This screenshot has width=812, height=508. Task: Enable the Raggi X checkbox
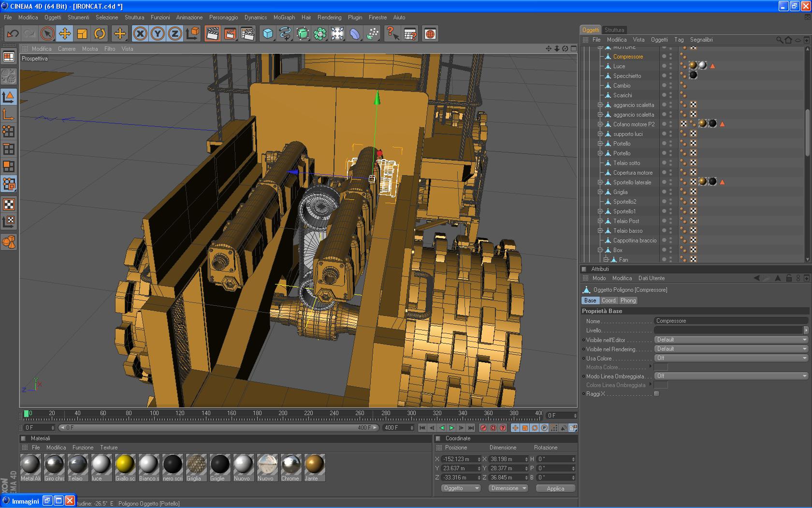pos(656,394)
